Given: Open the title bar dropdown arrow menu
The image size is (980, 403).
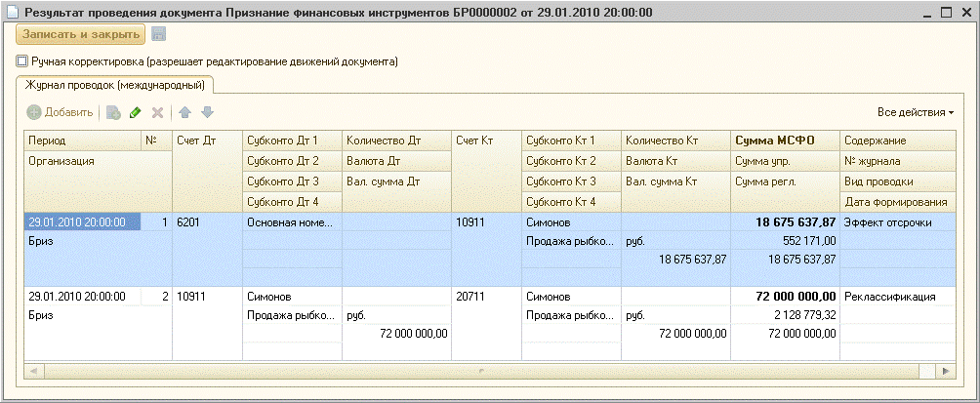Looking at the screenshot, I should [x=917, y=13].
